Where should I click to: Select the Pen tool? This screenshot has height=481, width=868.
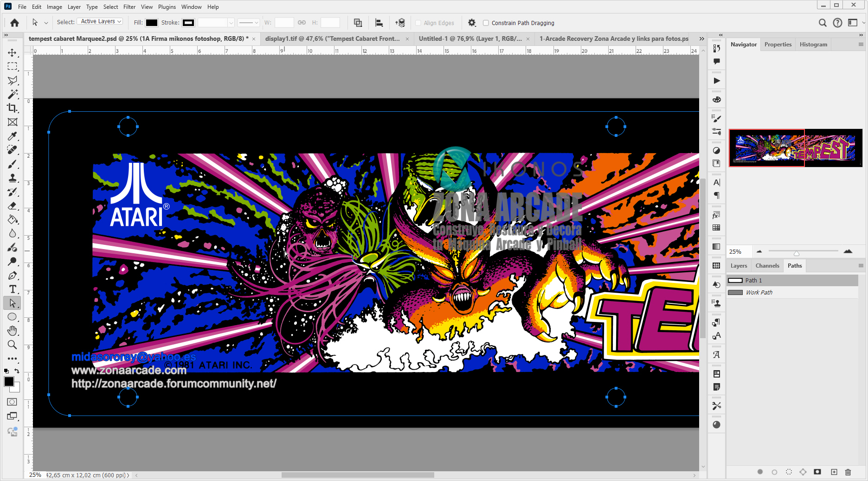13,276
